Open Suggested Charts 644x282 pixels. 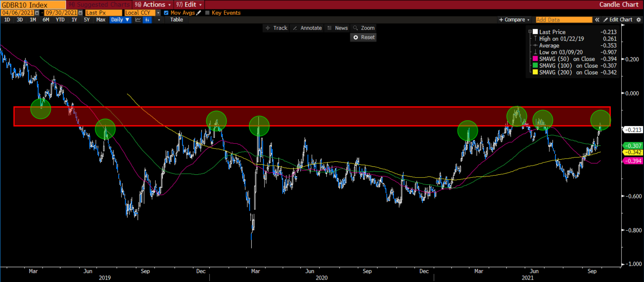(x=99, y=5)
